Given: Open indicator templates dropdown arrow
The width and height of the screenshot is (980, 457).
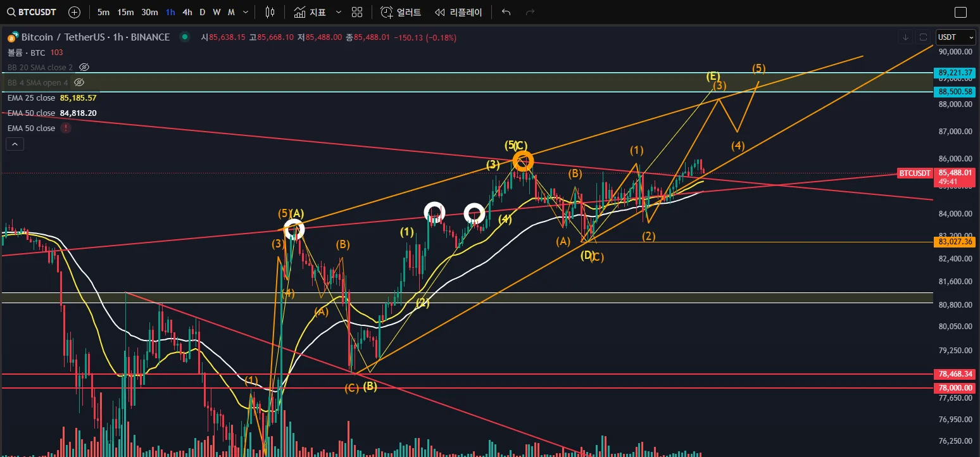Looking at the screenshot, I should 339,12.
